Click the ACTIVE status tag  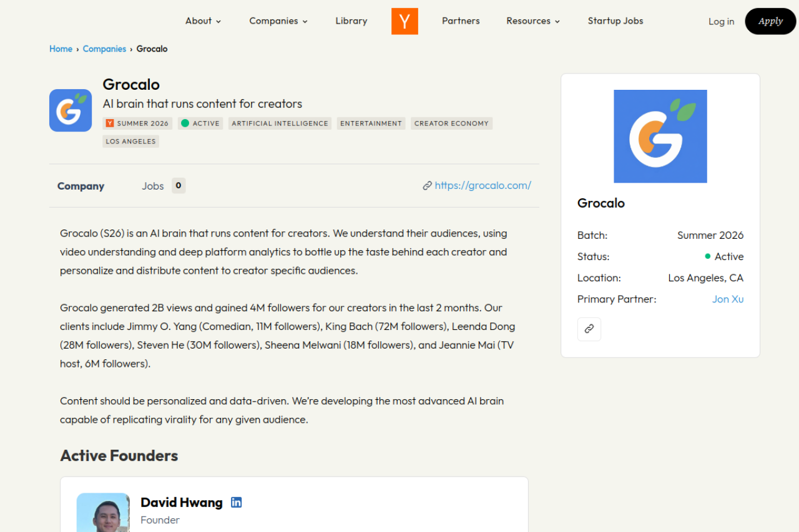click(x=200, y=123)
